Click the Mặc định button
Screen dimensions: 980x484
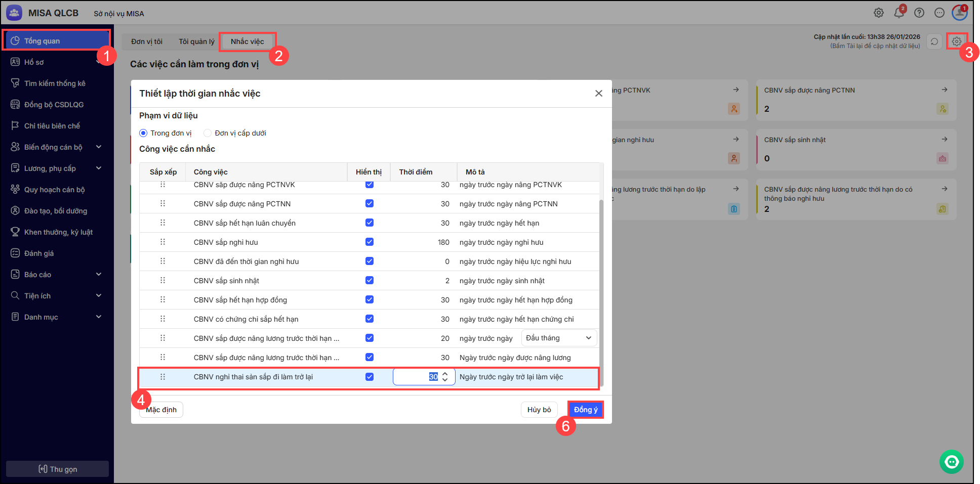coord(161,410)
